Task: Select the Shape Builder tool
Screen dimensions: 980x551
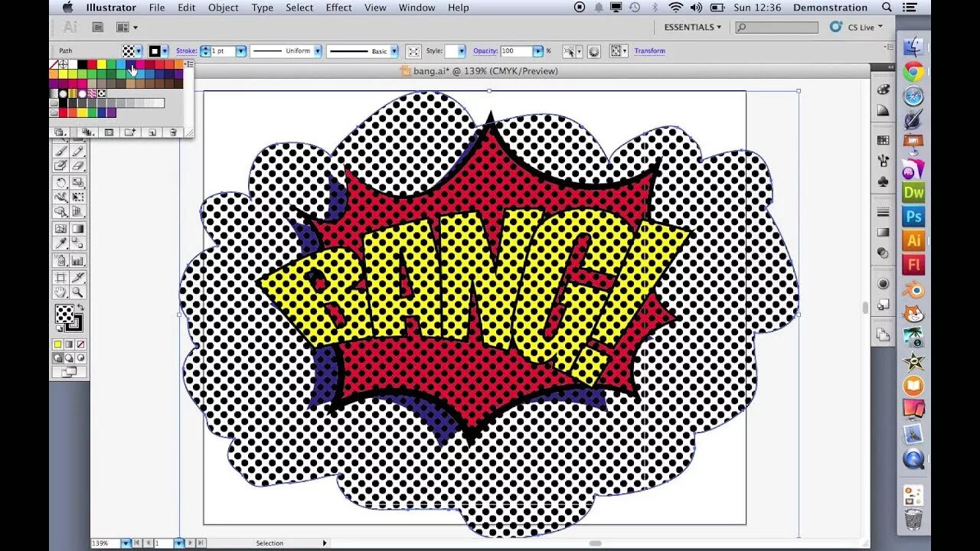Action: (x=61, y=211)
